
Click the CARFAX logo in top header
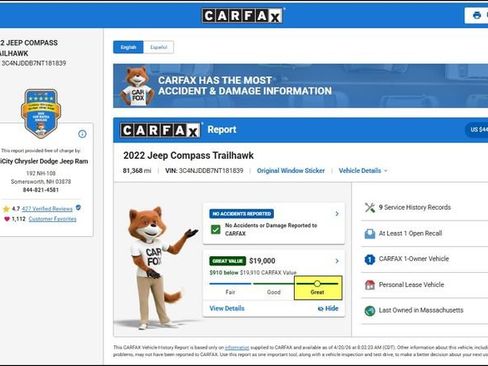click(x=242, y=16)
